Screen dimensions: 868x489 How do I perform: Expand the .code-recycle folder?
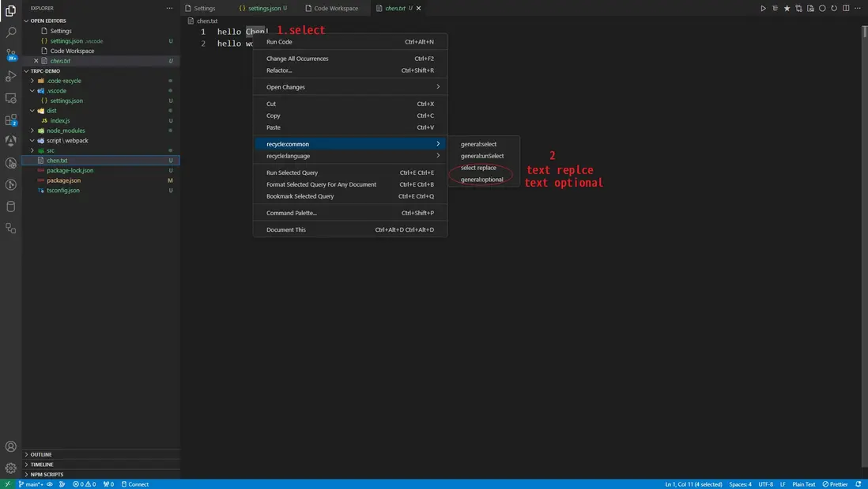(x=32, y=81)
